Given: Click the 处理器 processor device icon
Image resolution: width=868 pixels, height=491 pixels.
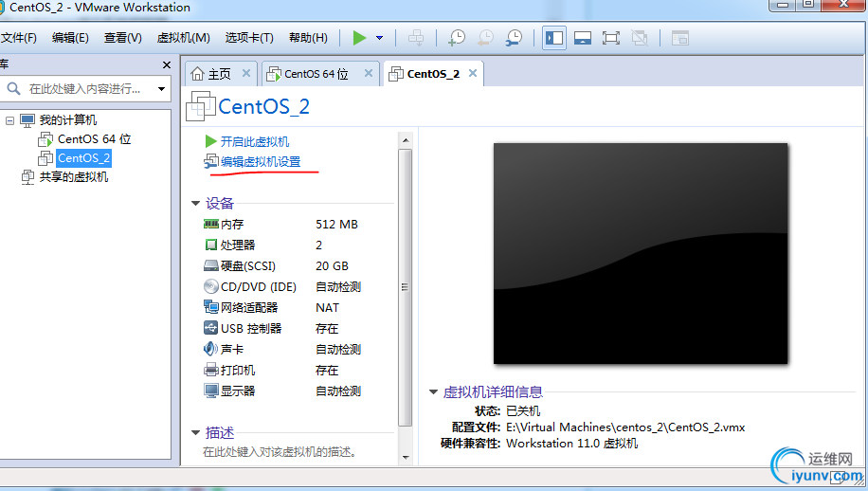Looking at the screenshot, I should 211,245.
